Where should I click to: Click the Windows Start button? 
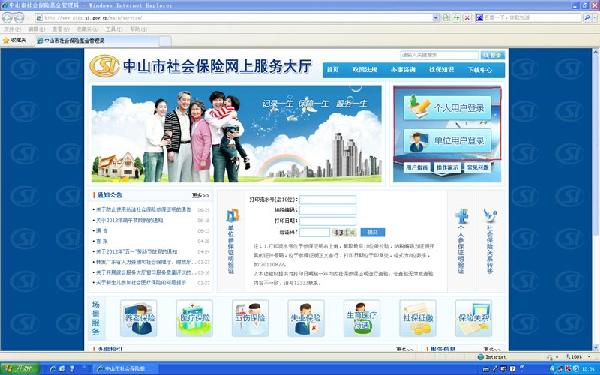tap(20, 368)
